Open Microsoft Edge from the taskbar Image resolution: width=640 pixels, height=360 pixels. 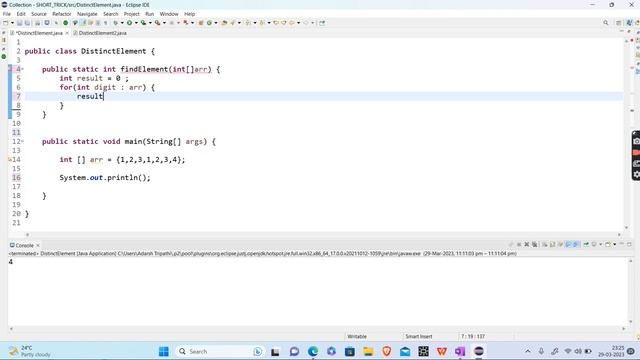(313, 351)
